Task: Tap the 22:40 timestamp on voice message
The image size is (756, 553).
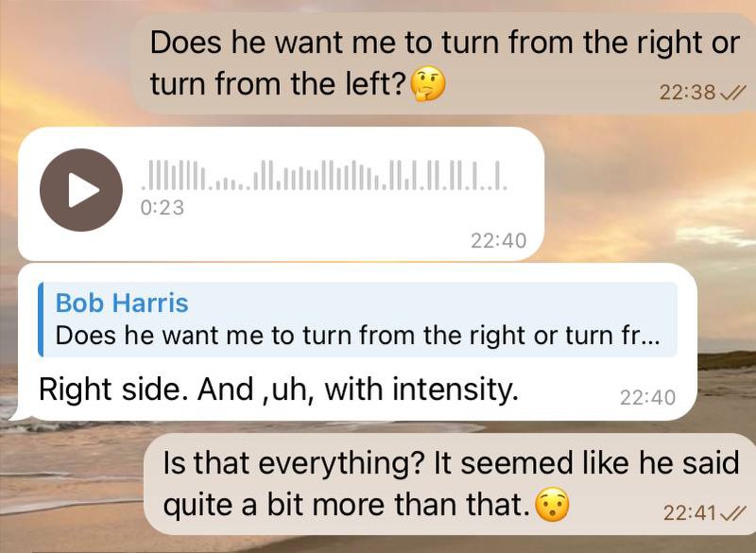Action: coord(499,241)
